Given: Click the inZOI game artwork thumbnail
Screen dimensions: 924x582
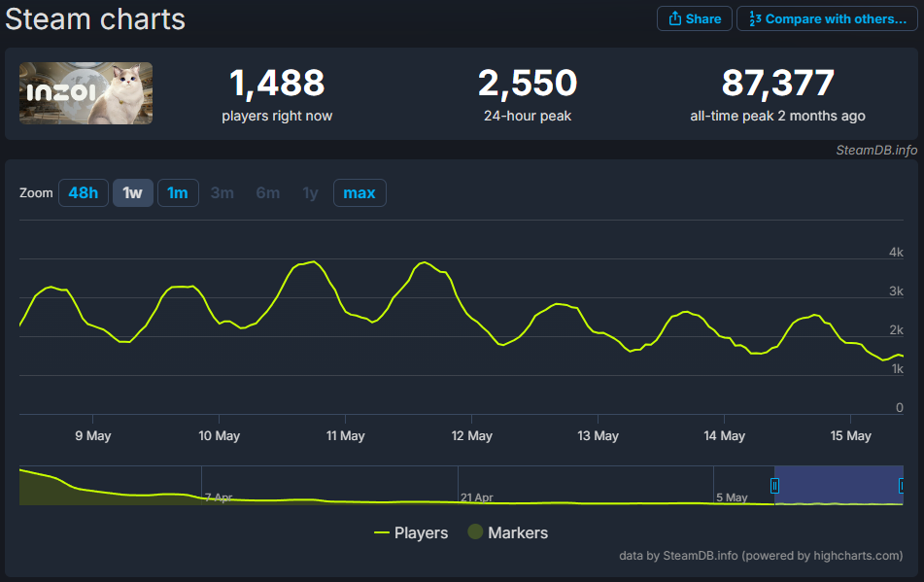Looking at the screenshot, I should pyautogui.click(x=86, y=93).
